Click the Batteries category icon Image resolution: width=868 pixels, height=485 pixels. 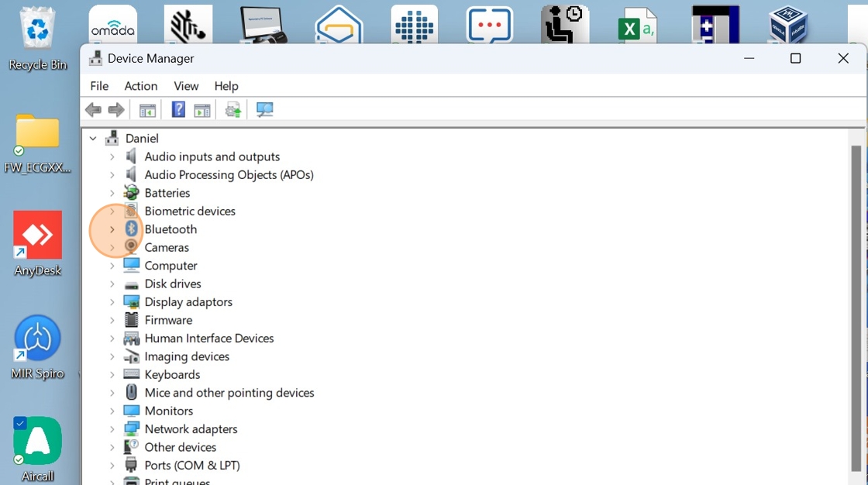131,193
